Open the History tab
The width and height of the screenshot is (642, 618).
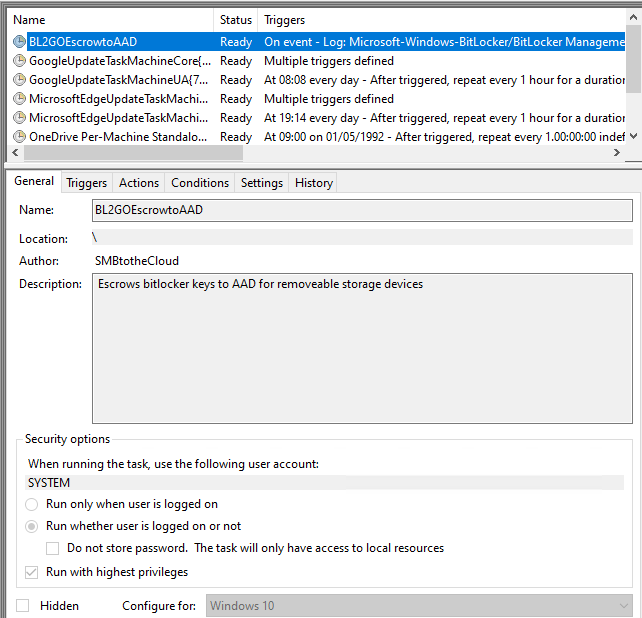click(313, 183)
